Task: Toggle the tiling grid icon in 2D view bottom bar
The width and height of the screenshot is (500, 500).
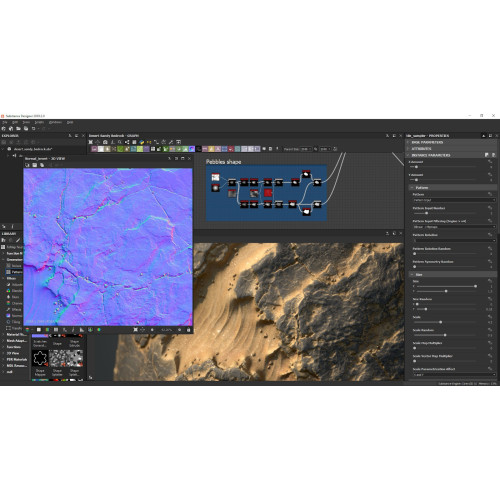Action: (56, 330)
